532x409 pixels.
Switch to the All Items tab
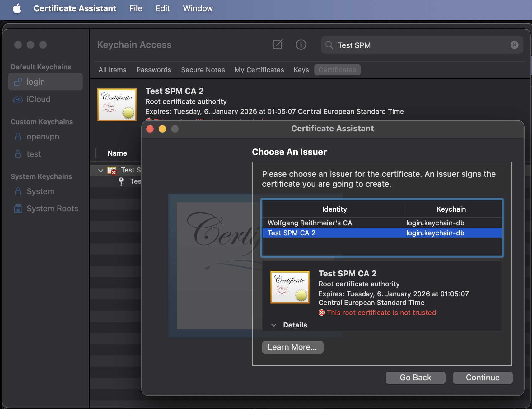[112, 70]
